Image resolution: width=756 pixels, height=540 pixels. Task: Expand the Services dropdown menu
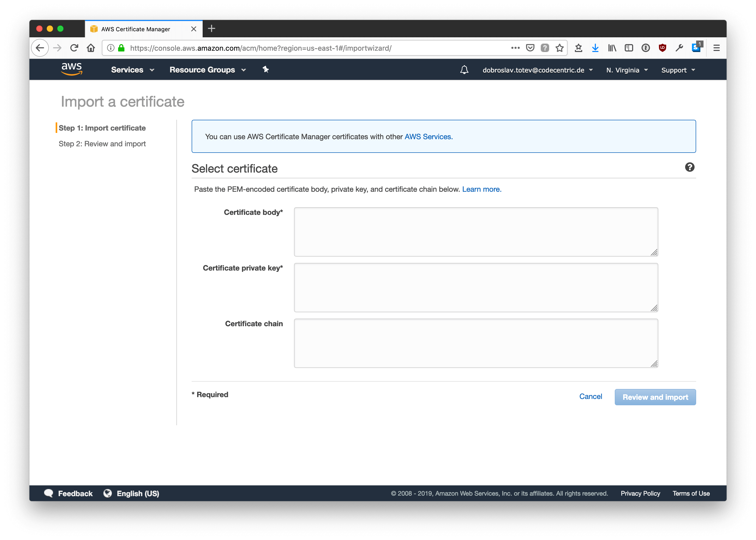[133, 70]
